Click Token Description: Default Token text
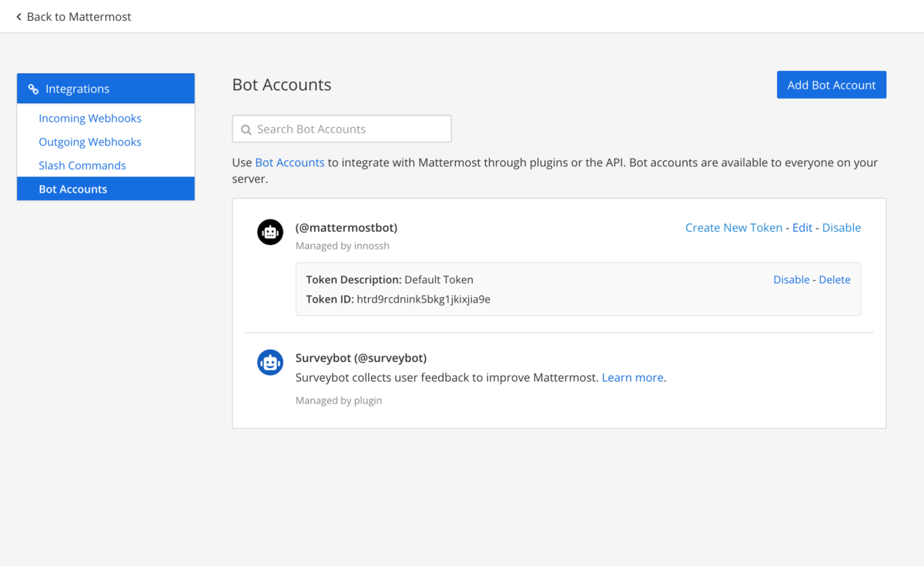The width and height of the screenshot is (924, 566). point(390,280)
